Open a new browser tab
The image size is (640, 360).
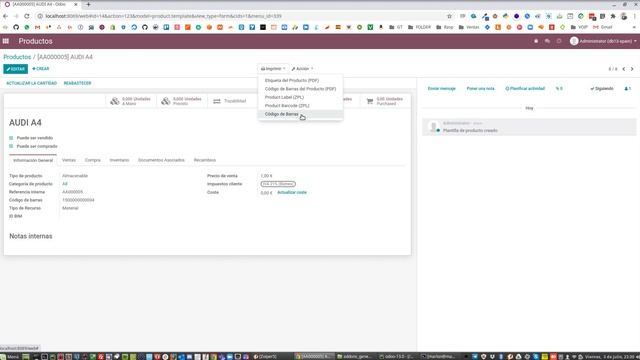tap(88, 4)
